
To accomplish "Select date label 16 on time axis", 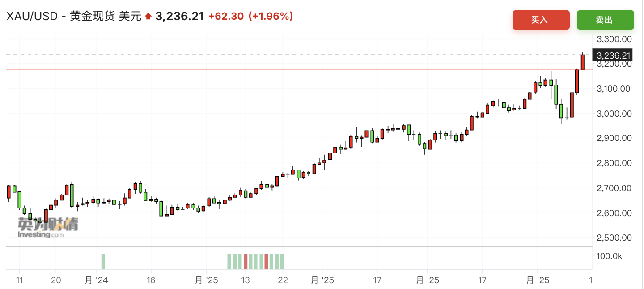I will [x=151, y=280].
